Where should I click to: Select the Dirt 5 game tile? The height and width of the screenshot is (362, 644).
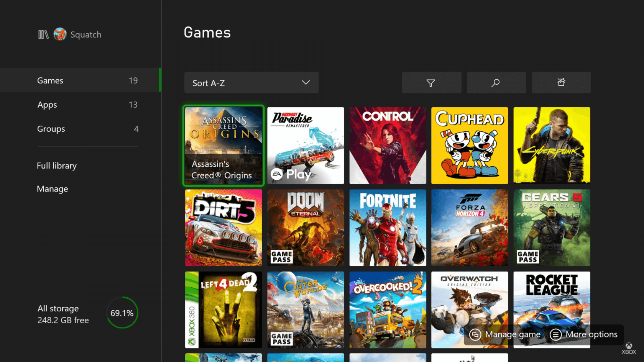click(x=223, y=228)
